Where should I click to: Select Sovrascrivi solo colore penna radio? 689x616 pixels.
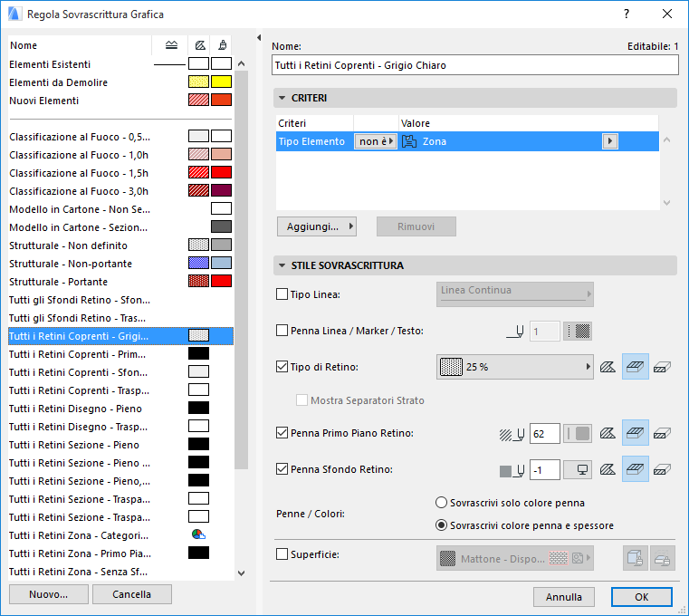441,503
